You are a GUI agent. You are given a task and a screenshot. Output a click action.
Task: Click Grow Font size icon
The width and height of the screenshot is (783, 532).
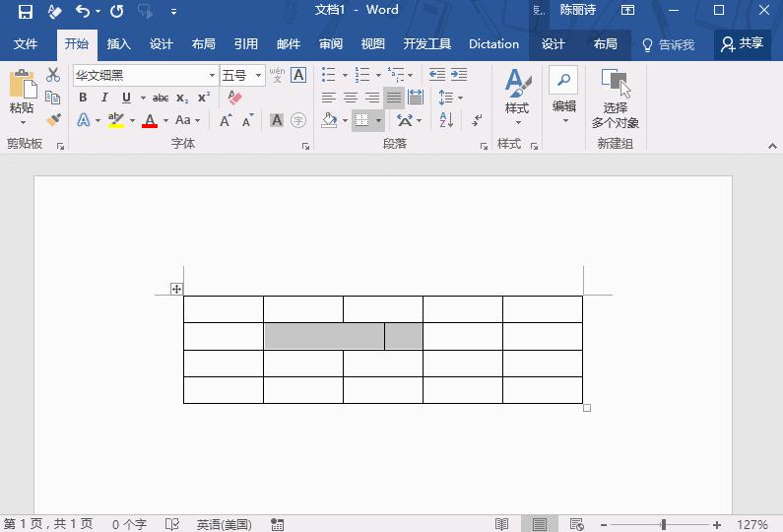[x=226, y=120]
